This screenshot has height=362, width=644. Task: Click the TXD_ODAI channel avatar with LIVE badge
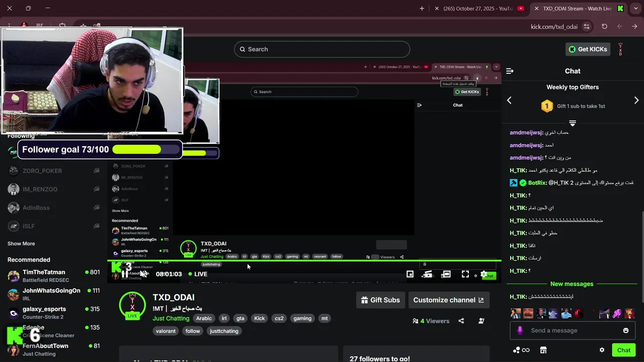132,305
